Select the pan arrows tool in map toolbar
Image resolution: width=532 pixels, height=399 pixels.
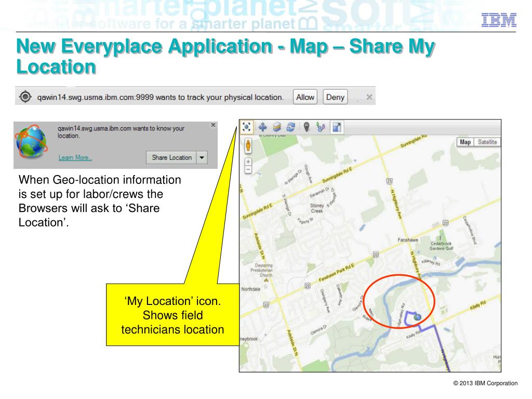pos(262,127)
